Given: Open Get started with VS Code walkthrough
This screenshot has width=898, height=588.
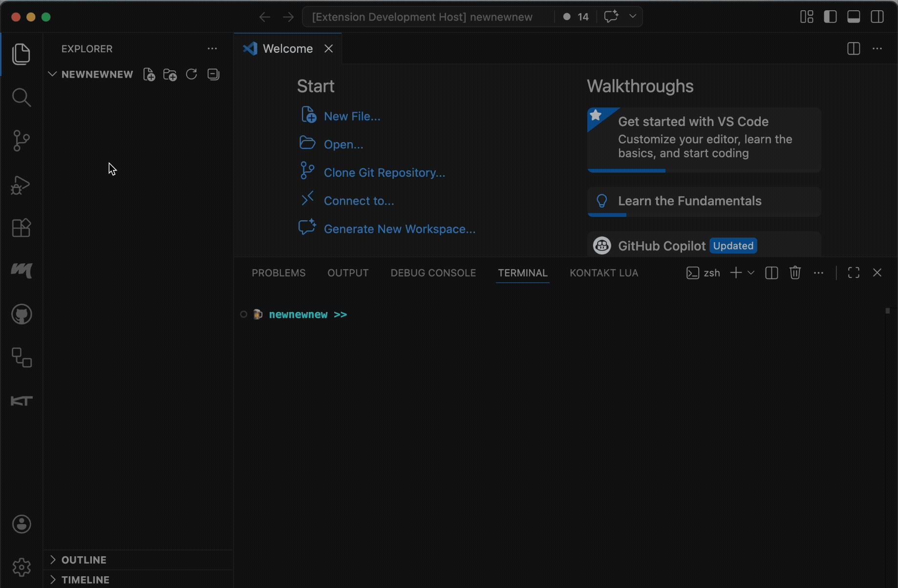Looking at the screenshot, I should [704, 140].
